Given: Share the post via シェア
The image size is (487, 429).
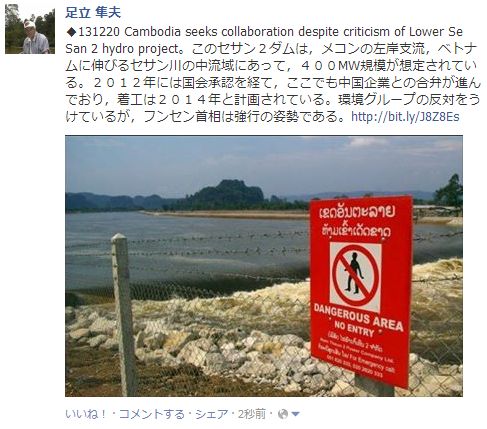Looking at the screenshot, I should [212, 414].
